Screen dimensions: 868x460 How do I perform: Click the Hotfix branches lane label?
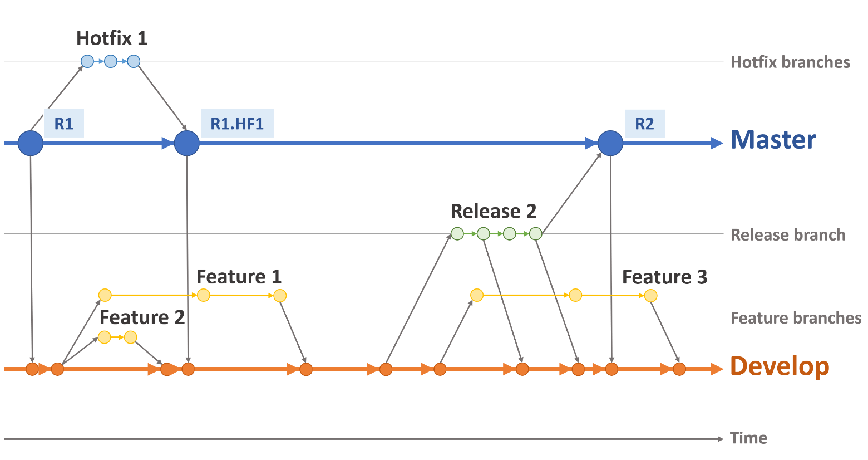tap(790, 62)
